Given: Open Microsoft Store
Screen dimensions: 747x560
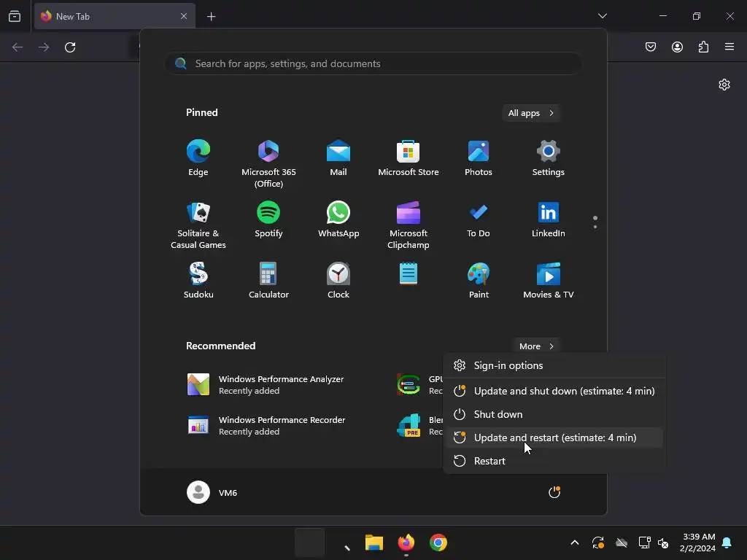Looking at the screenshot, I should [x=409, y=158].
